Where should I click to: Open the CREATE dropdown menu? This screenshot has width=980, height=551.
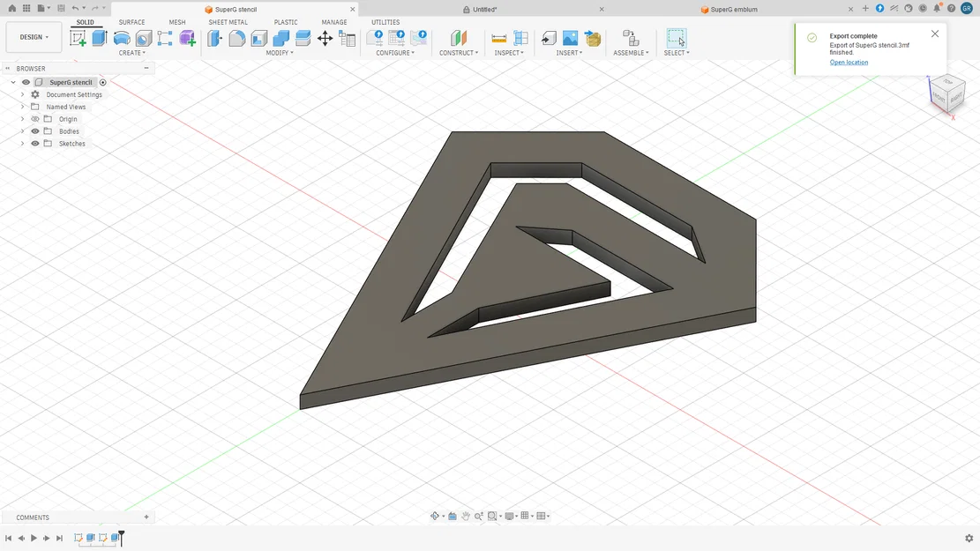(x=132, y=53)
